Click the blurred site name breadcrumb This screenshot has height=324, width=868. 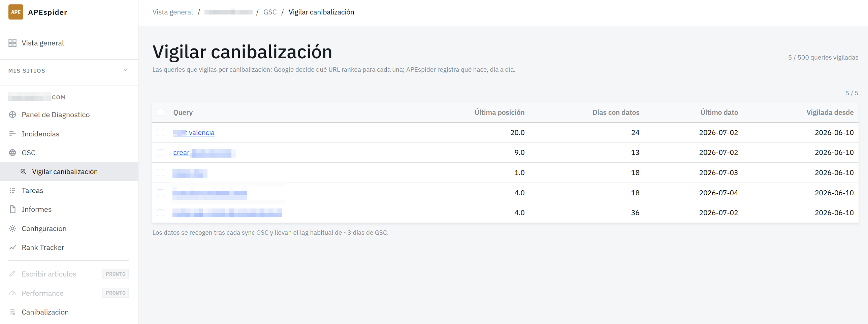point(228,12)
